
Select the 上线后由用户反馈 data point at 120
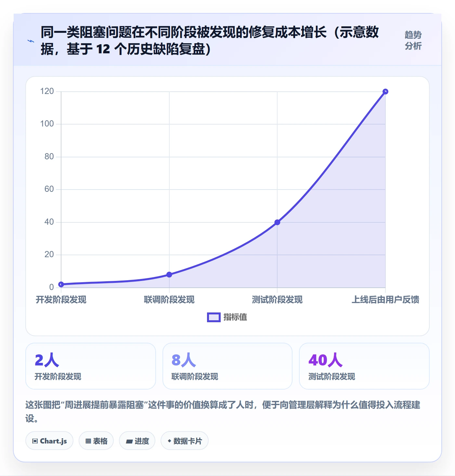click(385, 92)
